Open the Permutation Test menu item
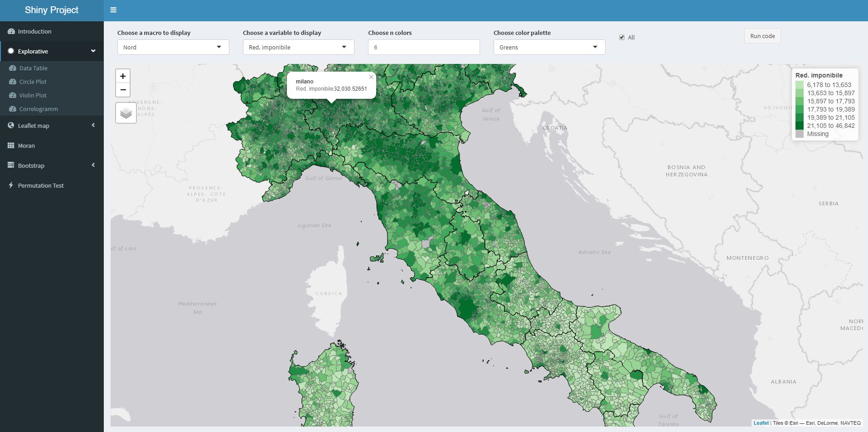The width and height of the screenshot is (868, 432). click(52, 185)
